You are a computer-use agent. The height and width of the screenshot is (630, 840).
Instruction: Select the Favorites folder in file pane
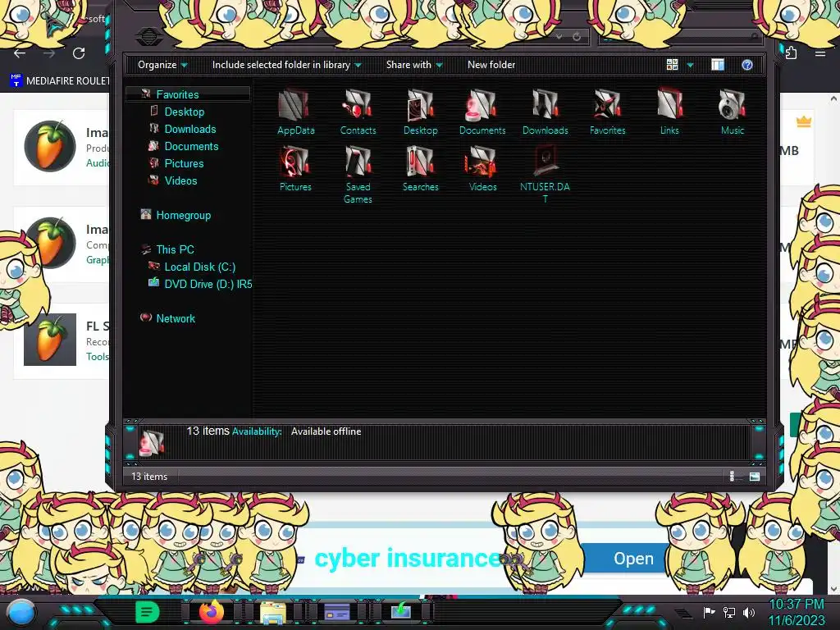click(608, 111)
